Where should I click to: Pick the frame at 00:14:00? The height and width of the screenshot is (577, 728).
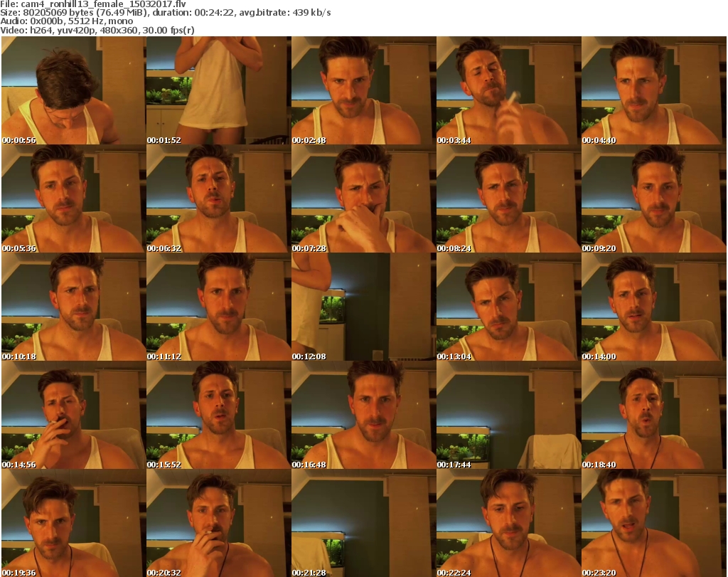(654, 307)
